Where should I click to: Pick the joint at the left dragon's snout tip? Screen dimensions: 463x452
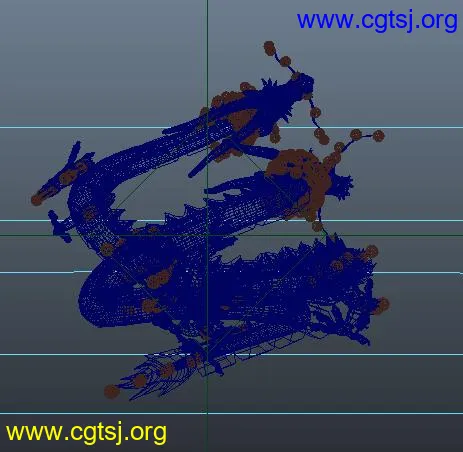tap(37, 200)
